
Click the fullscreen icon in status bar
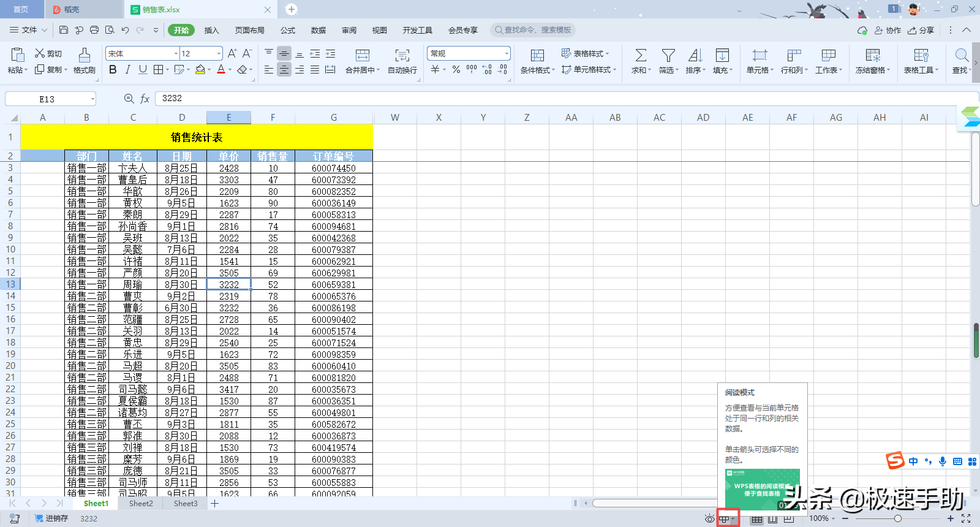[966, 518]
